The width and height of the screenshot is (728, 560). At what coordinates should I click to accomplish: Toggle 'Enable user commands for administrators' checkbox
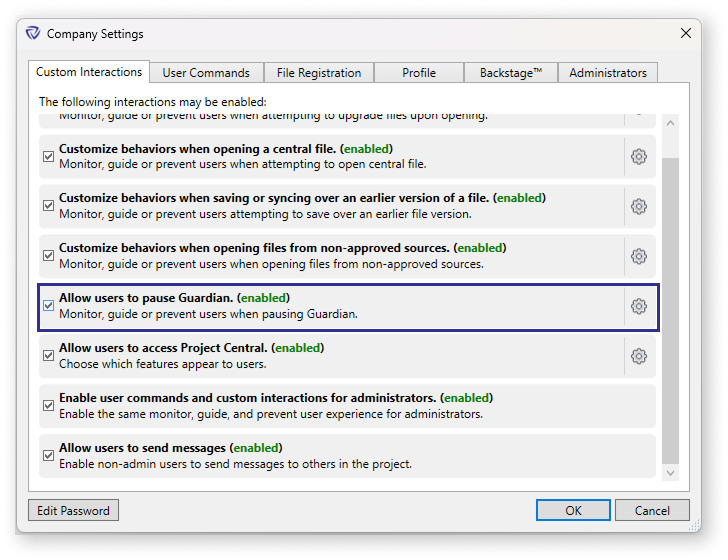click(x=48, y=405)
